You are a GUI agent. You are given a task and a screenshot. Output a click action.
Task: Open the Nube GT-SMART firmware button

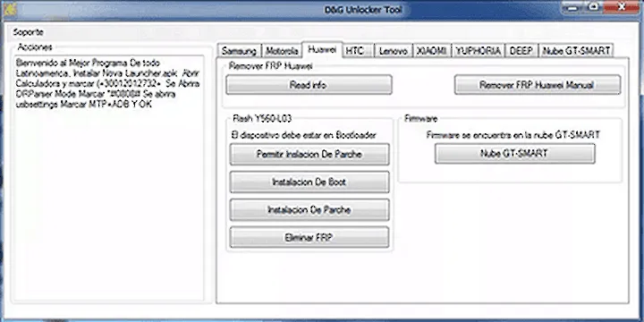514,154
